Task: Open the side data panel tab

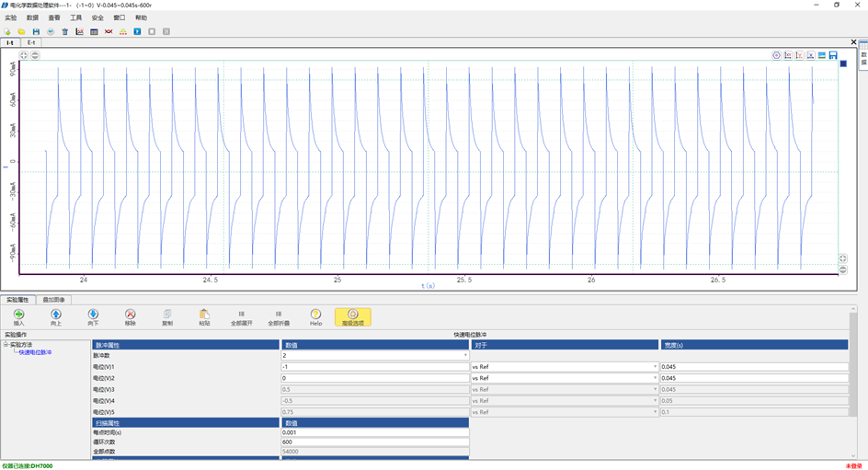Action: click(863, 54)
